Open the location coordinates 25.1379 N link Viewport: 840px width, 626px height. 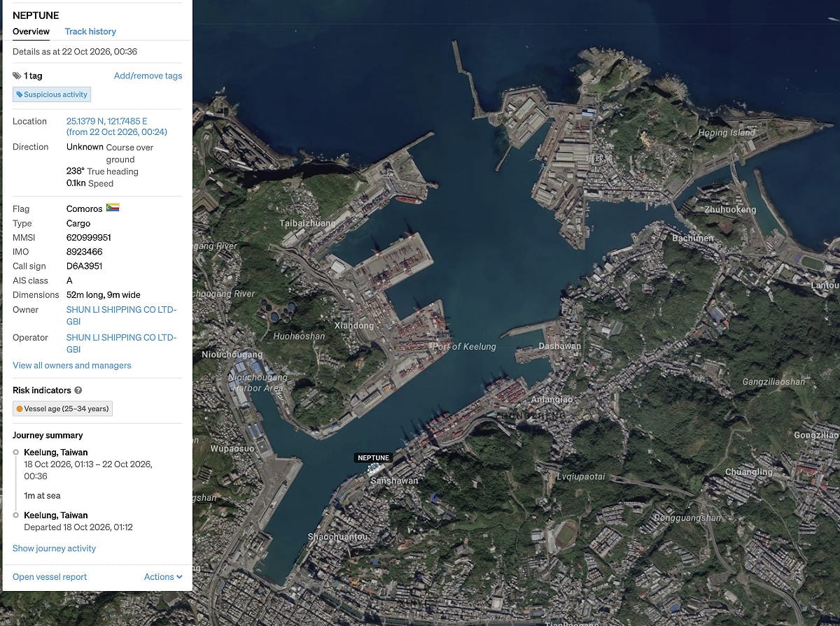[117, 127]
